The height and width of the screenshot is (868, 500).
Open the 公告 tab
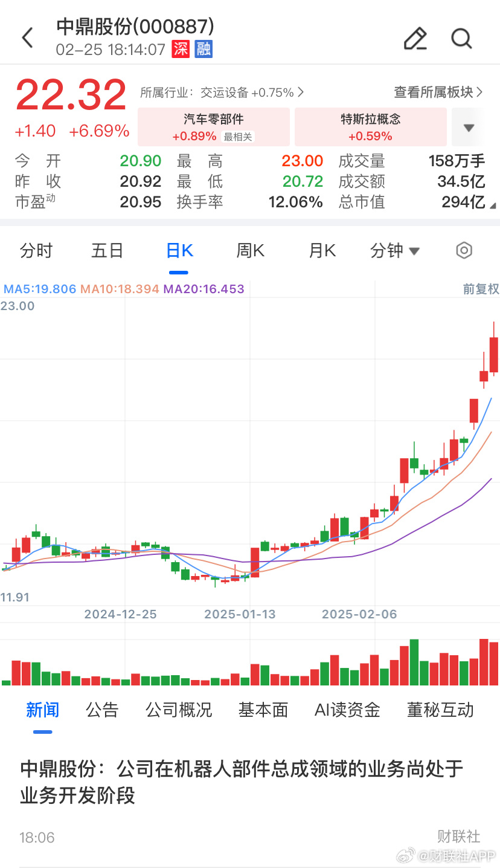click(x=102, y=710)
